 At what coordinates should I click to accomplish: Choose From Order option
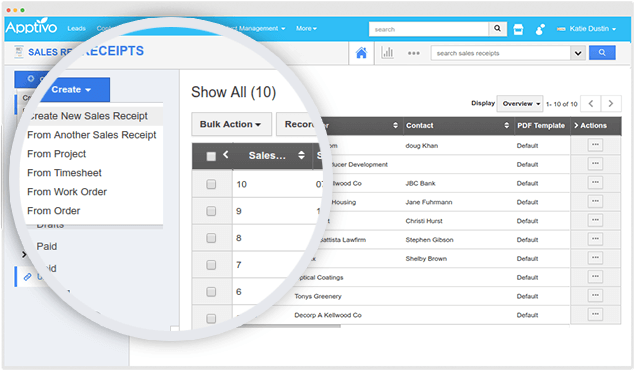click(x=53, y=211)
